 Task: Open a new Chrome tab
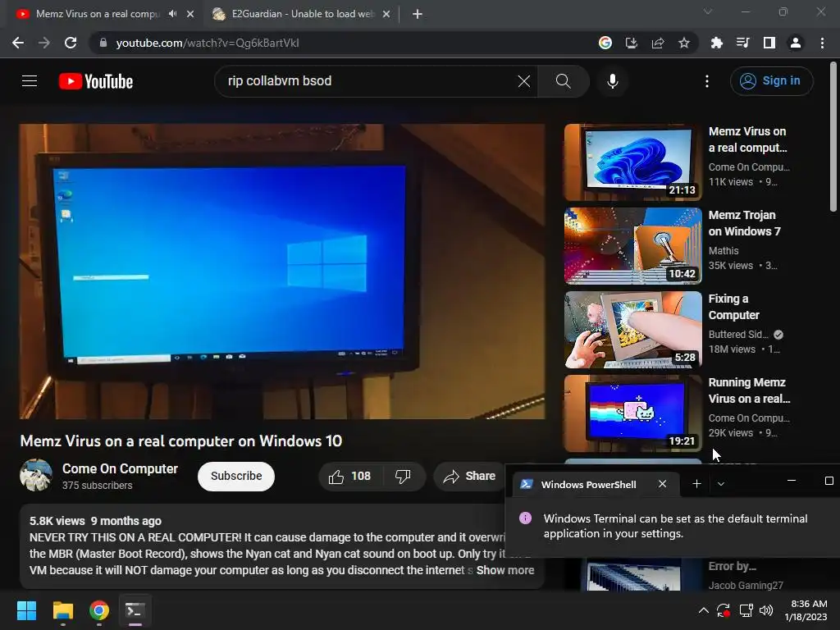(x=418, y=14)
